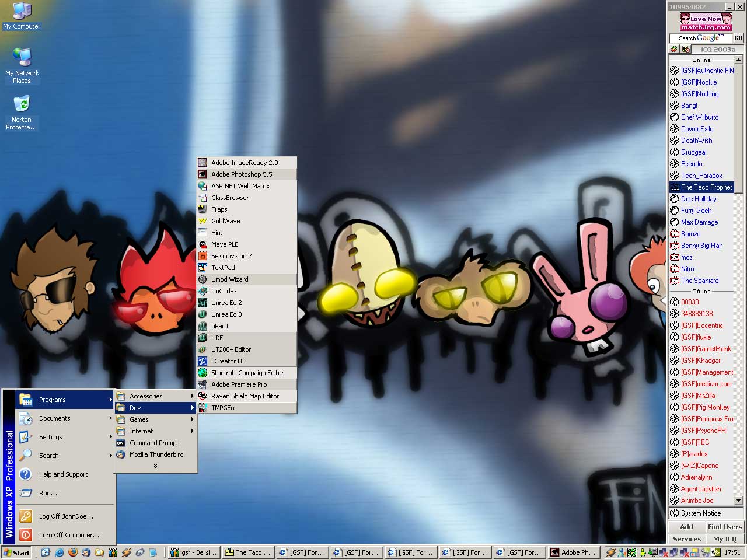Expand the Internet submenu
This screenshot has height=560, width=747.
tap(156, 431)
